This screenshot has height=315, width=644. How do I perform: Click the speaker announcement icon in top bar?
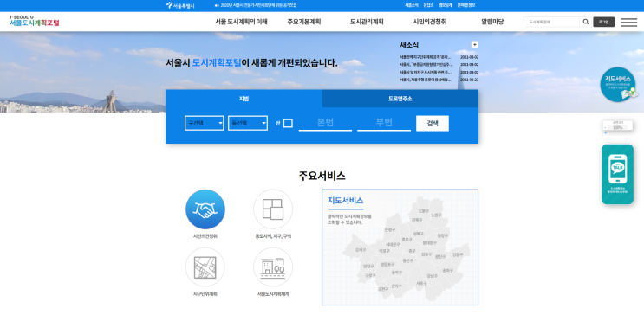point(217,6)
